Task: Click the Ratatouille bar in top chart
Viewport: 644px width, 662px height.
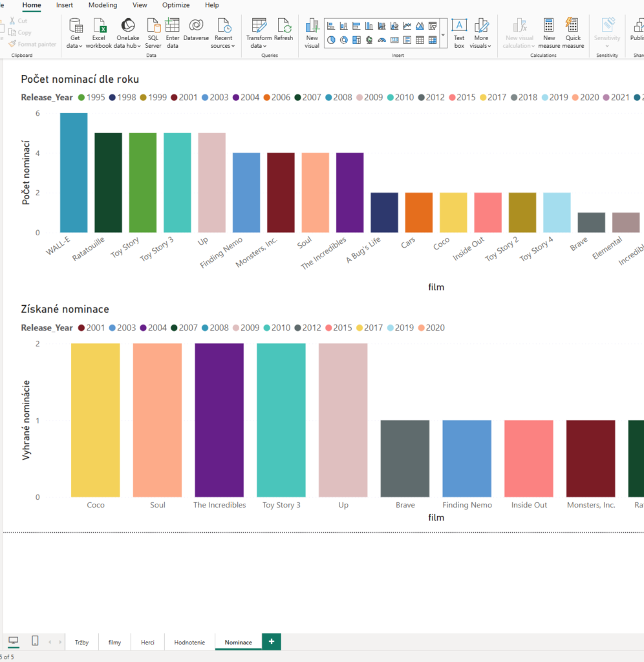Action: coord(108,183)
